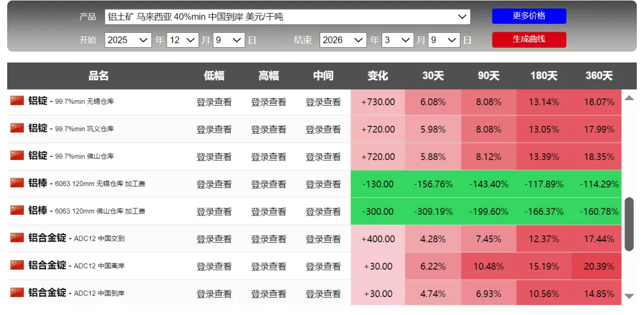Click China flag icon for 铝锭 巩义仓库
Viewport: 644px width, 315px height.
17,128
